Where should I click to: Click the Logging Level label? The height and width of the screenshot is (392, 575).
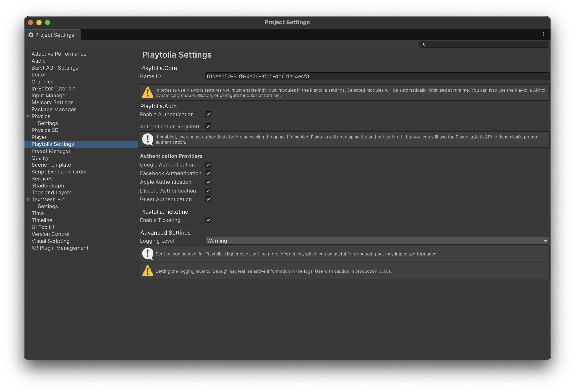pos(157,241)
